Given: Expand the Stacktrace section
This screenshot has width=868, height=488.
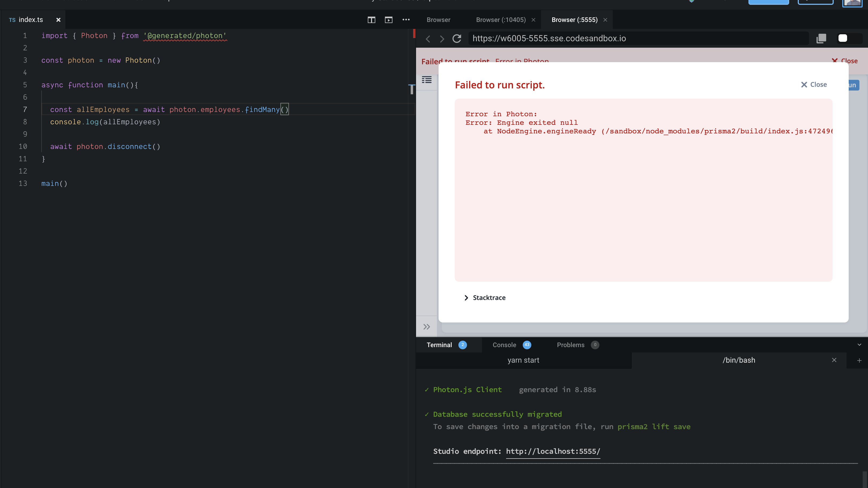Looking at the screenshot, I should click(x=485, y=298).
